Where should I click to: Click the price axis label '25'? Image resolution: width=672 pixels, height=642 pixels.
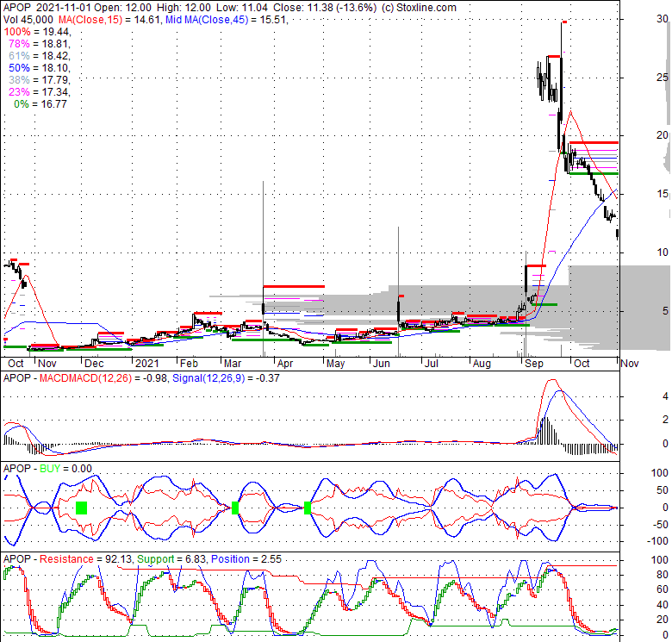click(x=663, y=78)
